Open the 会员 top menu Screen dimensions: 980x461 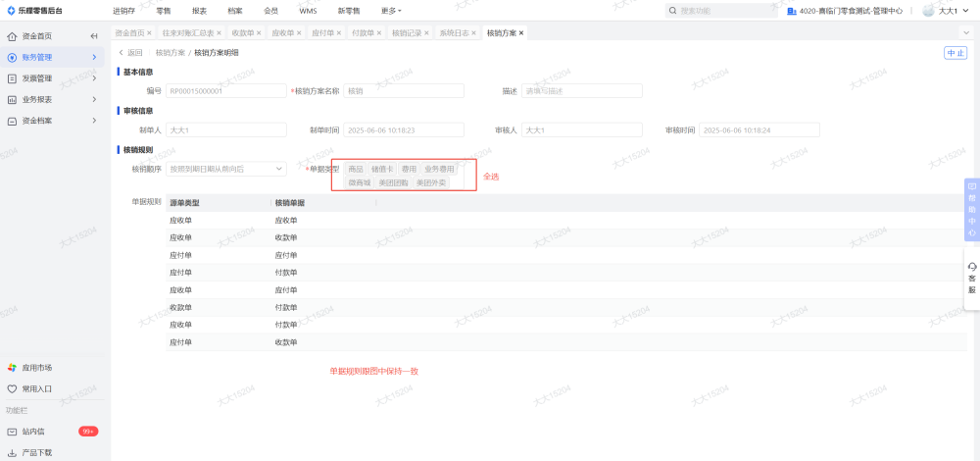click(270, 11)
